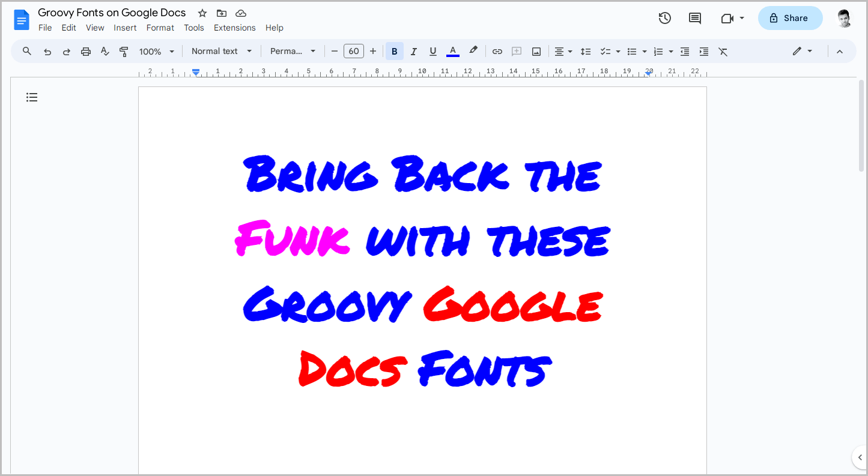Open the highlight color pen
The height and width of the screenshot is (476, 868).
click(x=473, y=51)
